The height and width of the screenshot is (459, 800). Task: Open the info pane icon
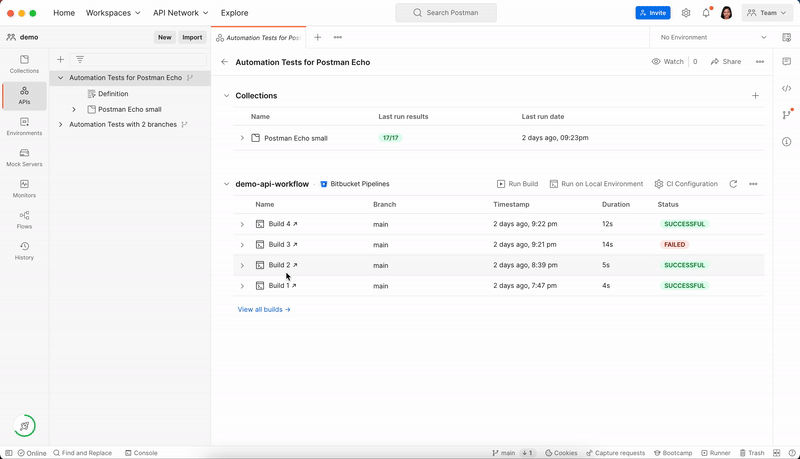pos(786,141)
